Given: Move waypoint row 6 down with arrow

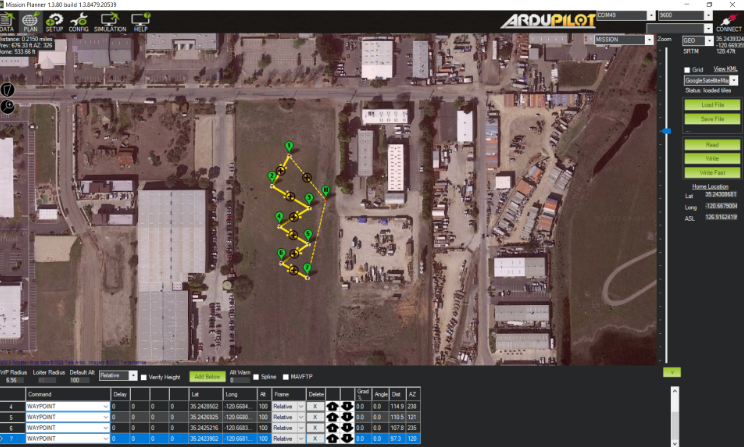Looking at the screenshot, I should pyautogui.click(x=347, y=428).
